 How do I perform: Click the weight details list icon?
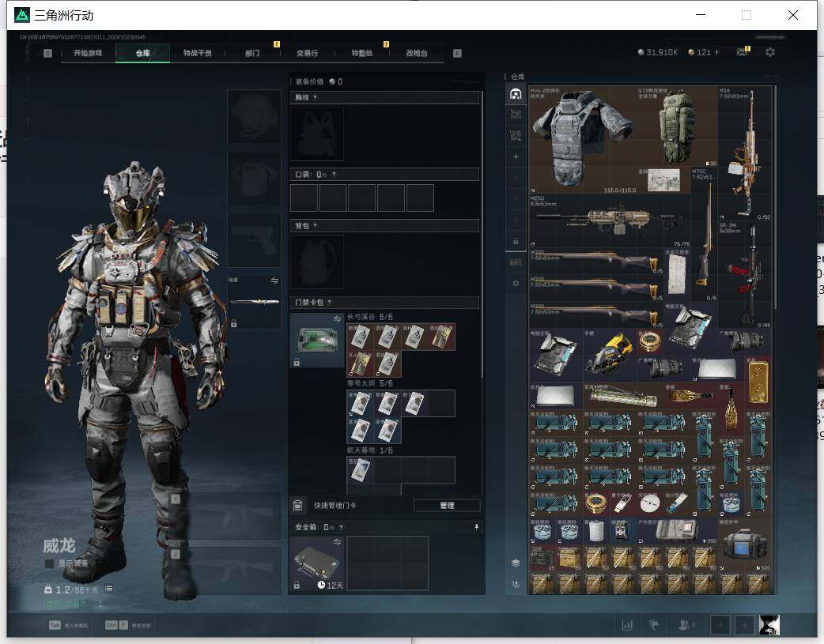click(x=108, y=589)
